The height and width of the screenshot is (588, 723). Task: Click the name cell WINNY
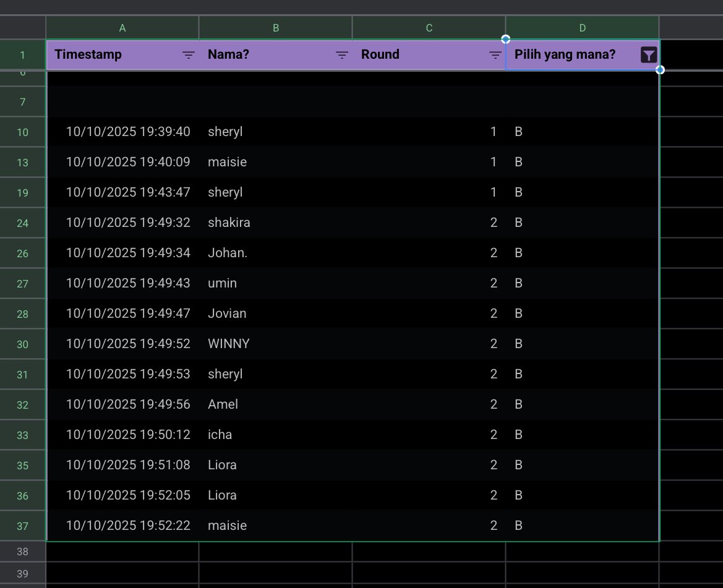[276, 344]
